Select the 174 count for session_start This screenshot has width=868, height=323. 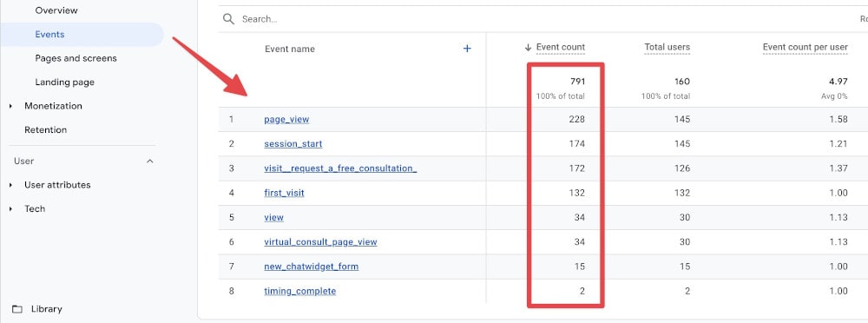click(x=577, y=144)
